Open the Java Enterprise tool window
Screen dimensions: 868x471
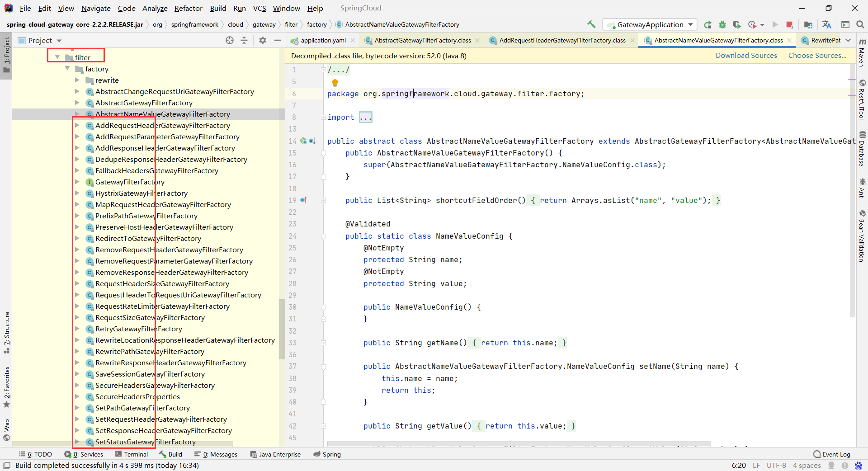[275, 454]
